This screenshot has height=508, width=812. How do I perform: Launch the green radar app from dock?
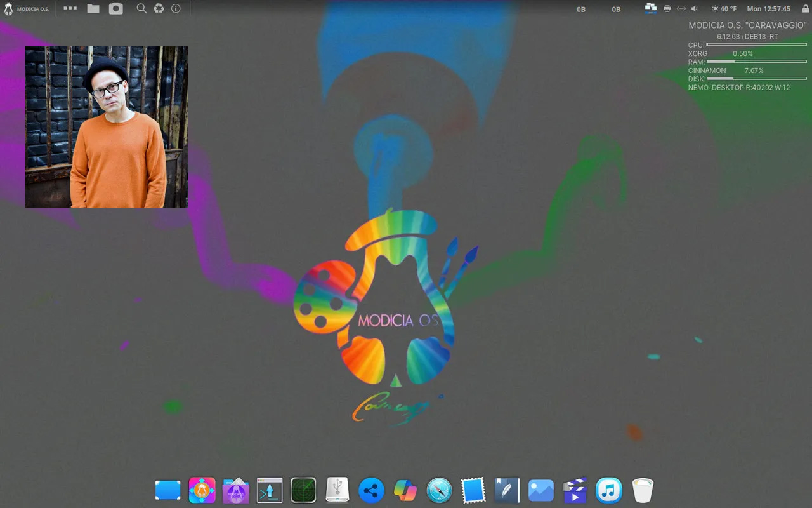(x=303, y=491)
